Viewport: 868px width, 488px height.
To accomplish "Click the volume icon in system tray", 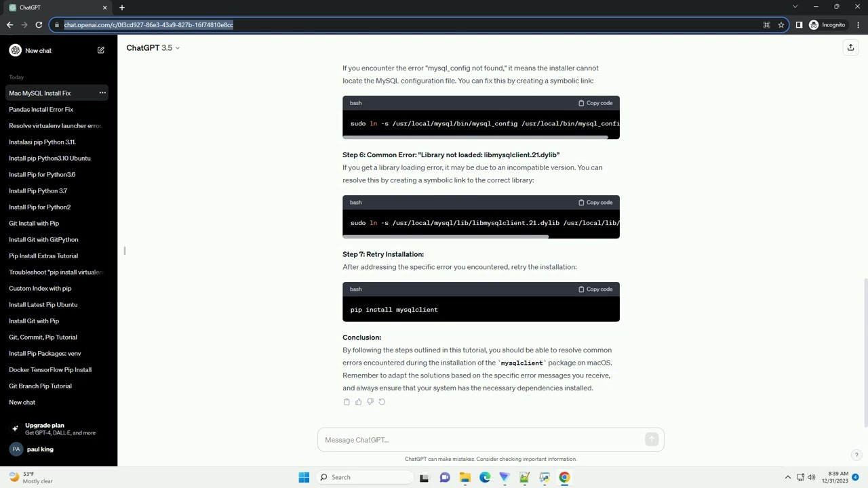I will (x=811, y=477).
